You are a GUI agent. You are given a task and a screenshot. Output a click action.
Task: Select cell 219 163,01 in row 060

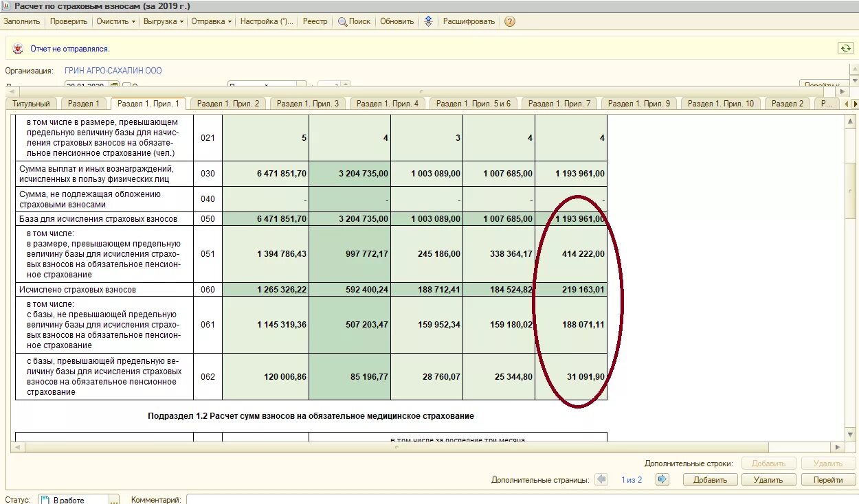point(571,290)
